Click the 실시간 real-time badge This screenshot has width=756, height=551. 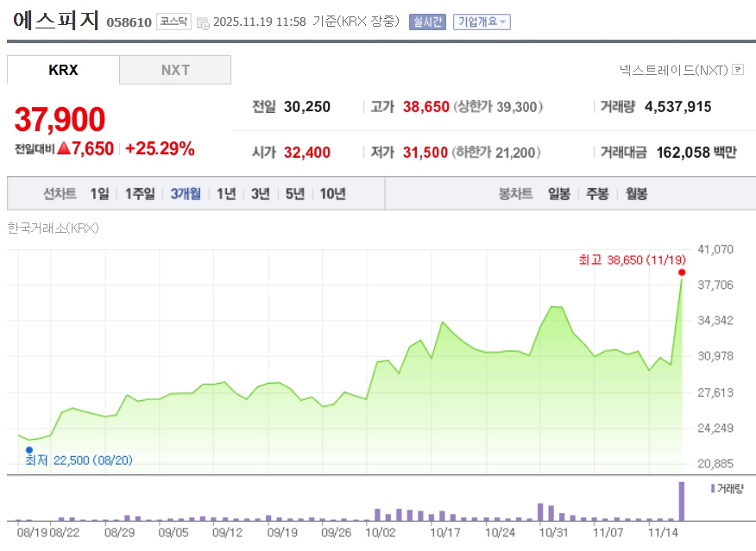tap(427, 22)
